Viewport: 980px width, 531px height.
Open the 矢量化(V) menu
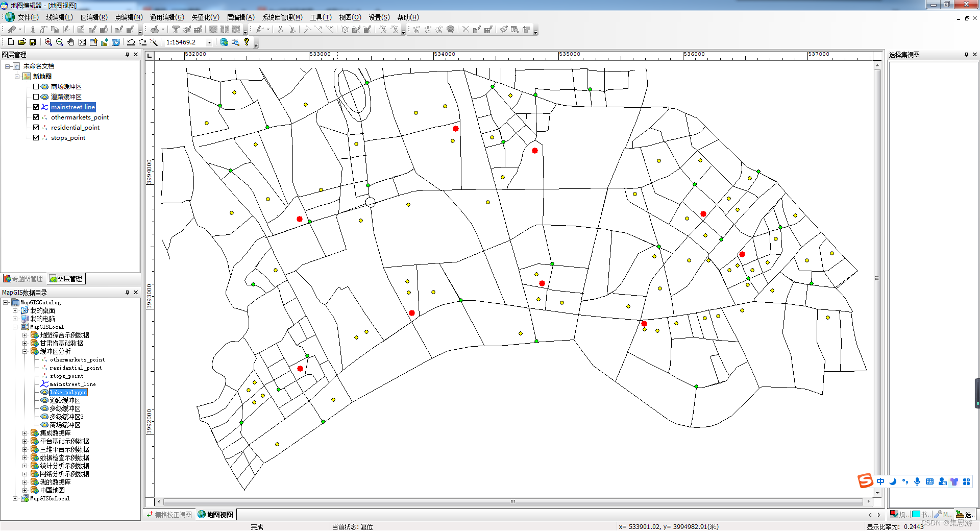pos(205,17)
